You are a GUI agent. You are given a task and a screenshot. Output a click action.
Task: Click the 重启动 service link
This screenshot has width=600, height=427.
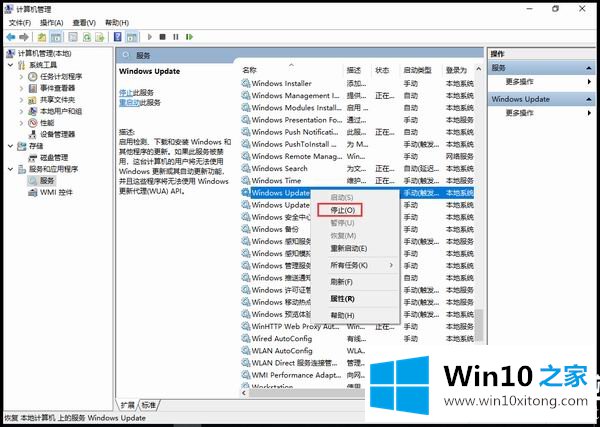tap(128, 102)
